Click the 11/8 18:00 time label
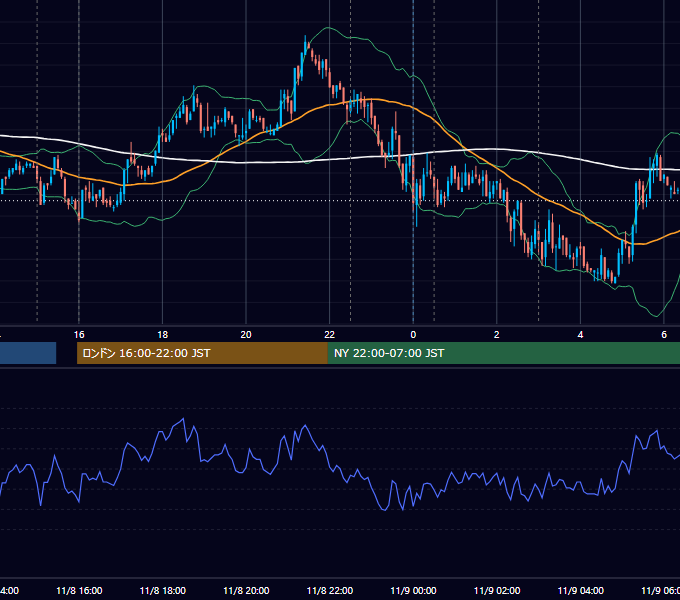 [163, 591]
